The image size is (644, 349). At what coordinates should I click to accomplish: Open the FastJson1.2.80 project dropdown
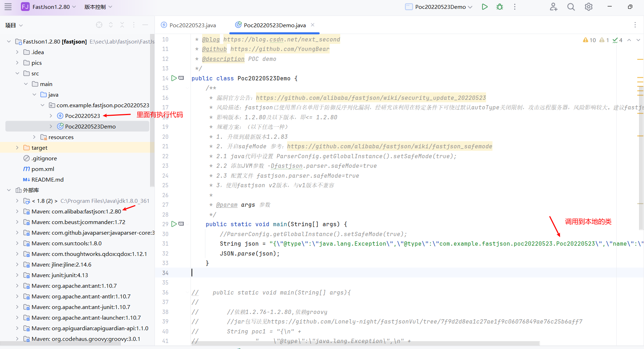[49, 7]
